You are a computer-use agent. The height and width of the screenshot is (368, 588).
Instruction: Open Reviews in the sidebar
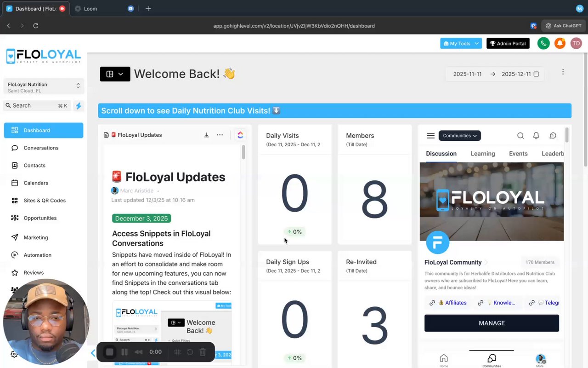[44, 272]
